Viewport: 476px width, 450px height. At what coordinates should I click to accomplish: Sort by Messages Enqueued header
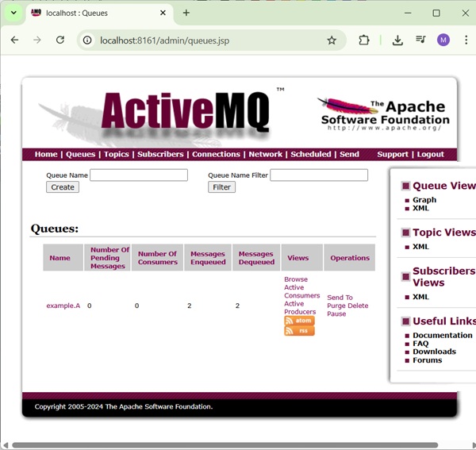click(x=208, y=258)
